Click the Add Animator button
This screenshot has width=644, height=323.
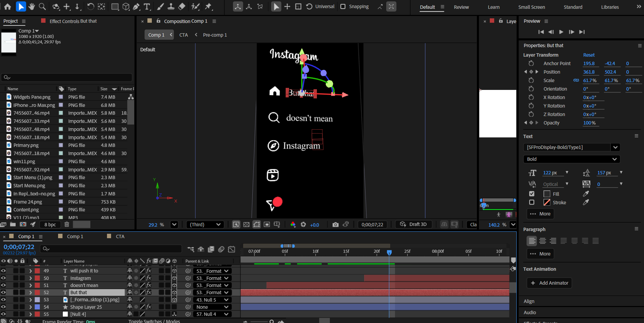549,283
